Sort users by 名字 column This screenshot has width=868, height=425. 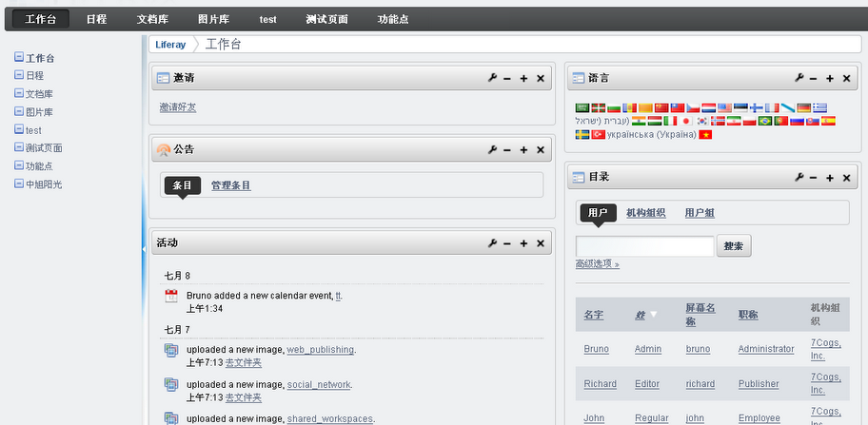click(x=594, y=315)
